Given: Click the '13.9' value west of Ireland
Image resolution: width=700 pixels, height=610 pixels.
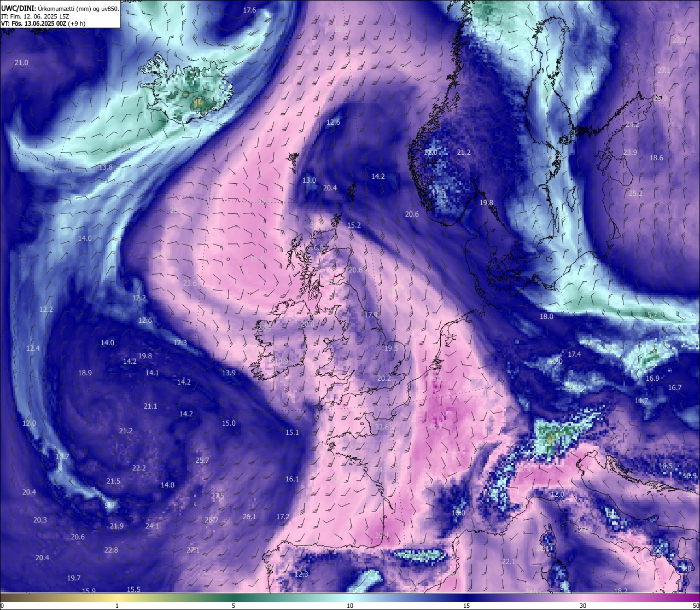Looking at the screenshot, I should (x=229, y=373).
